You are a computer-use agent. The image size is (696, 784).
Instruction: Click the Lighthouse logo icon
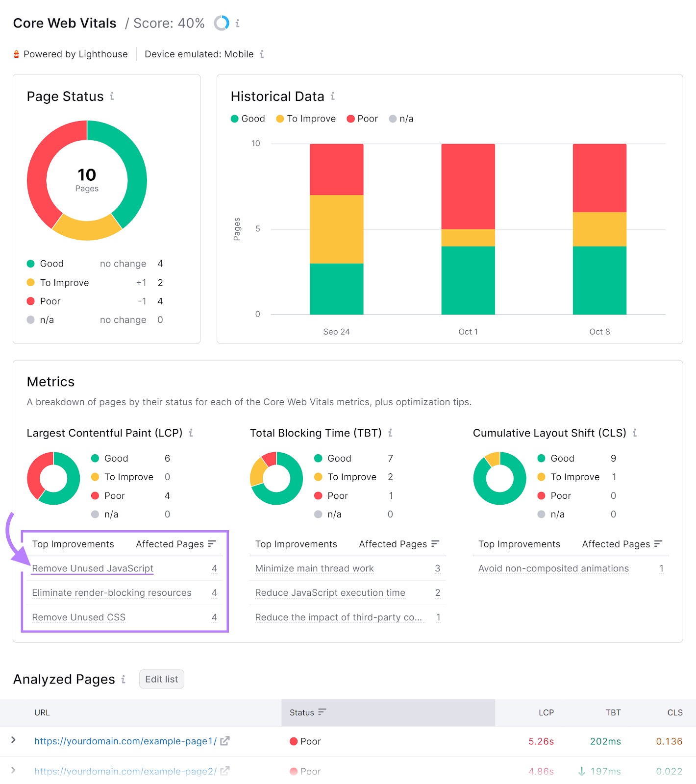point(16,54)
